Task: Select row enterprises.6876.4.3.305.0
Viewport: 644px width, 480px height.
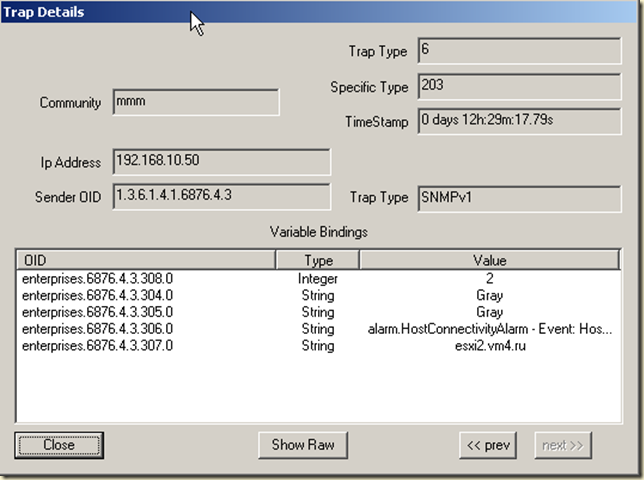Action: tap(318, 312)
